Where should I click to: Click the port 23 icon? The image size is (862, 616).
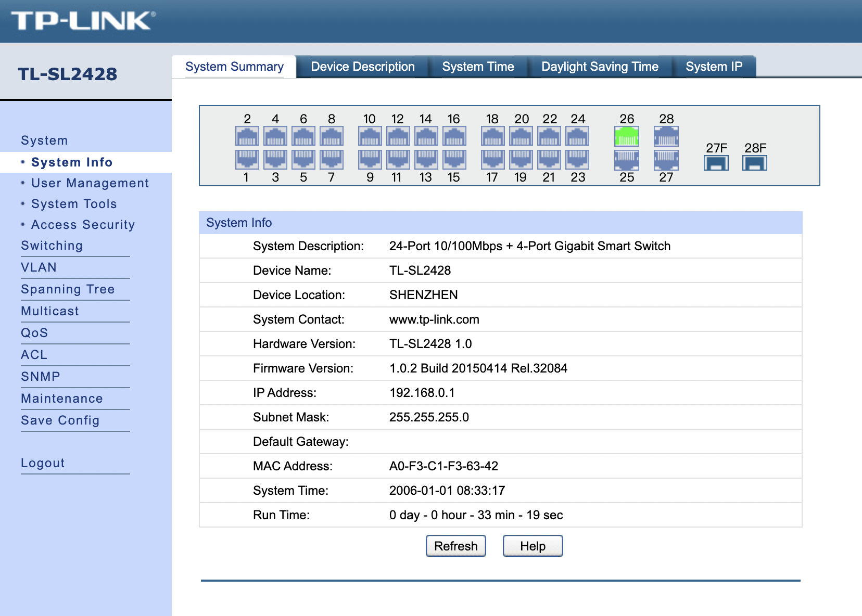click(577, 159)
